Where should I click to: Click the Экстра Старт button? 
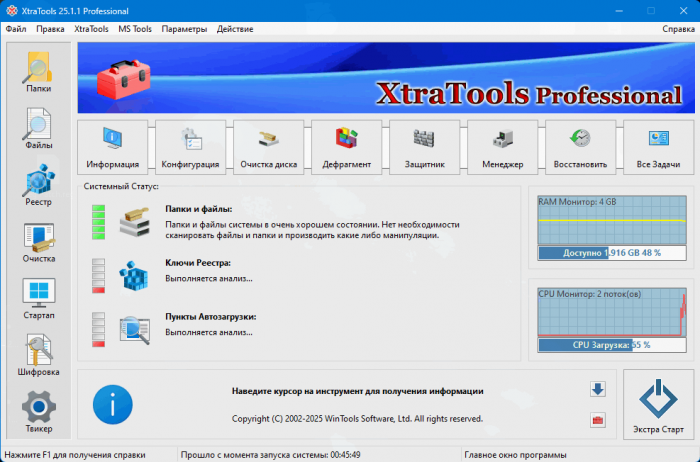658,404
